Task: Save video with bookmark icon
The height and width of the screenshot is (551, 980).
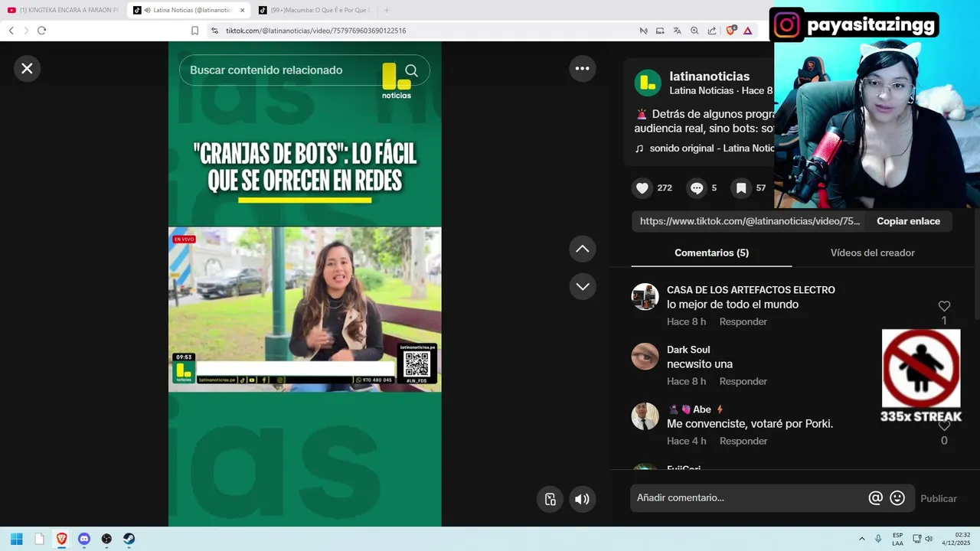Action: [741, 187]
